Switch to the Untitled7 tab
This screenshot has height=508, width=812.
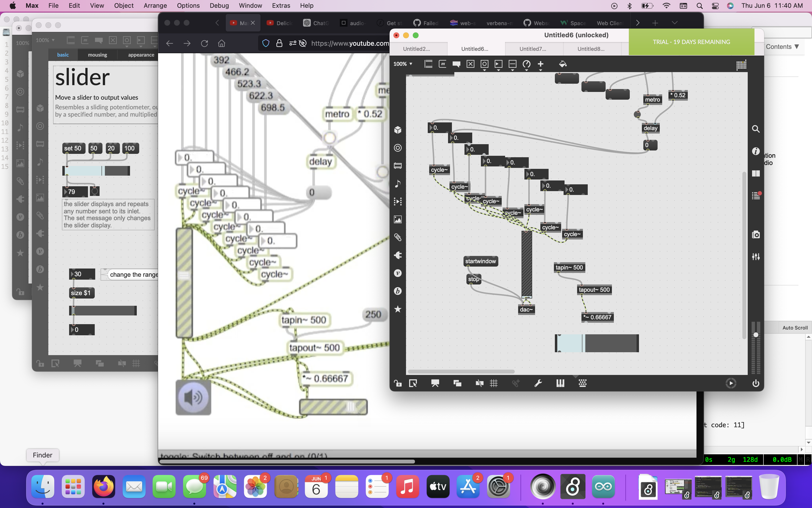coord(533,49)
